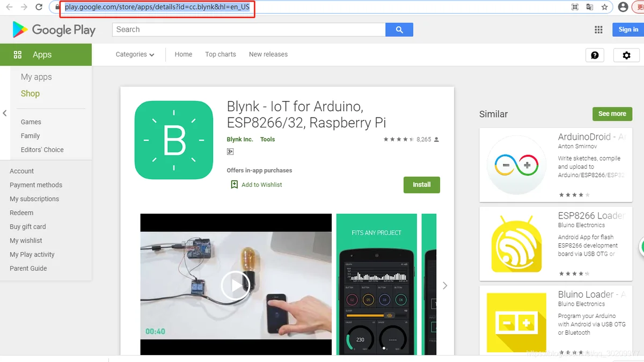Select the green Apps section tab
Viewport: 644px width, 362px height.
[46, 55]
